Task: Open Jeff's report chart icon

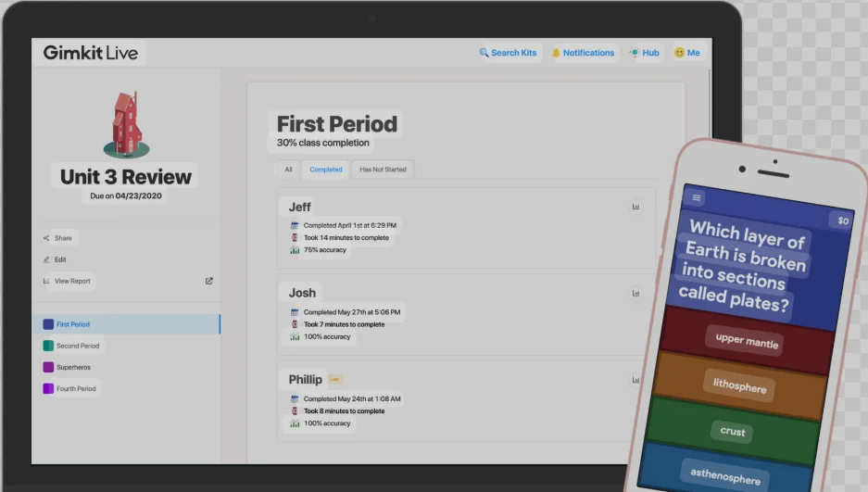Action: point(636,207)
